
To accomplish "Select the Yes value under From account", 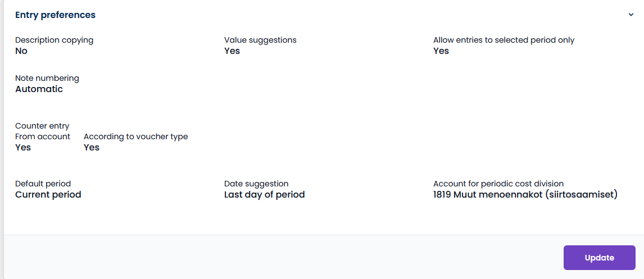I will 23,147.
